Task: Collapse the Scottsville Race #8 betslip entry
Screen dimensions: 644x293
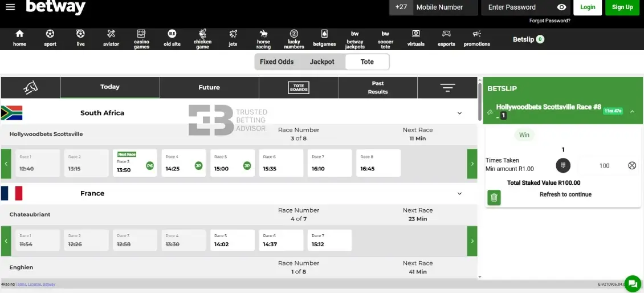Action: pos(632,111)
